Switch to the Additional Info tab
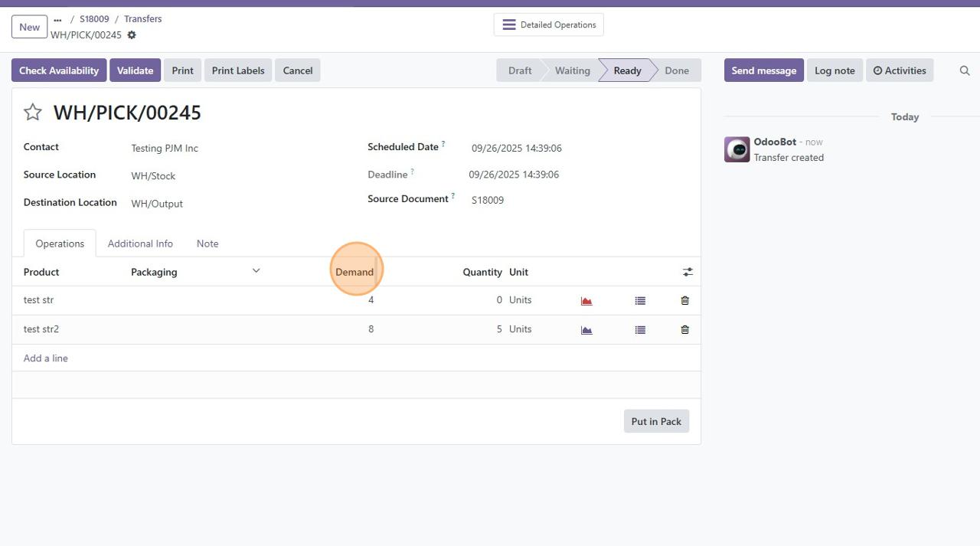This screenshot has width=980, height=546. [x=140, y=244]
